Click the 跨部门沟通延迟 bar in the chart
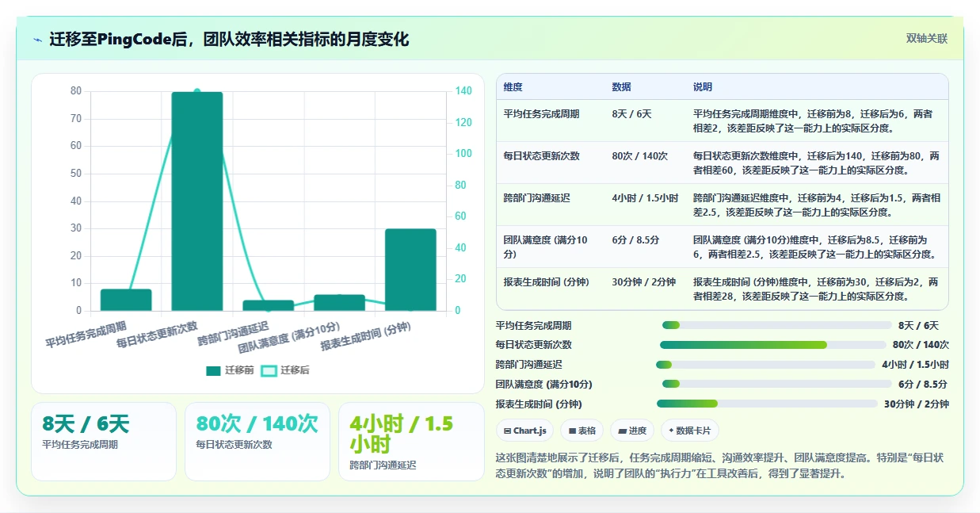980x513 pixels. (269, 305)
